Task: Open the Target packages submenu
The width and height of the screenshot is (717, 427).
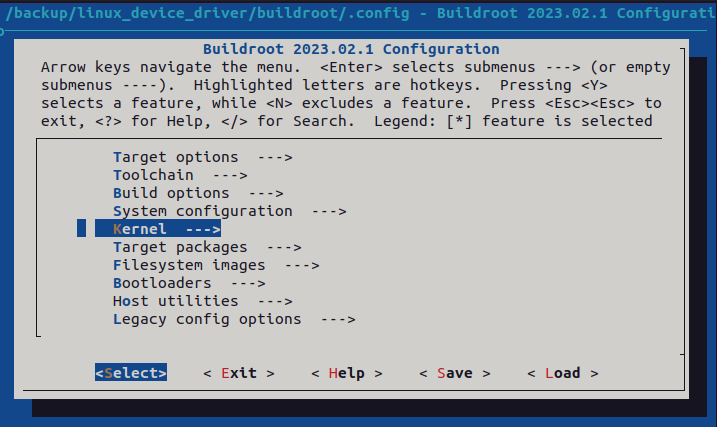Action: (x=207, y=247)
